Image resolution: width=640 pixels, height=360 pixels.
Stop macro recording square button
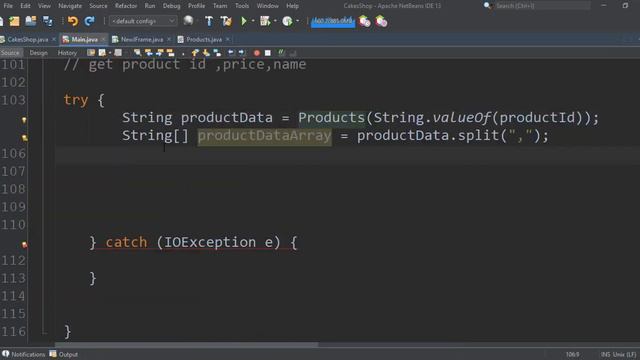[x=268, y=53]
